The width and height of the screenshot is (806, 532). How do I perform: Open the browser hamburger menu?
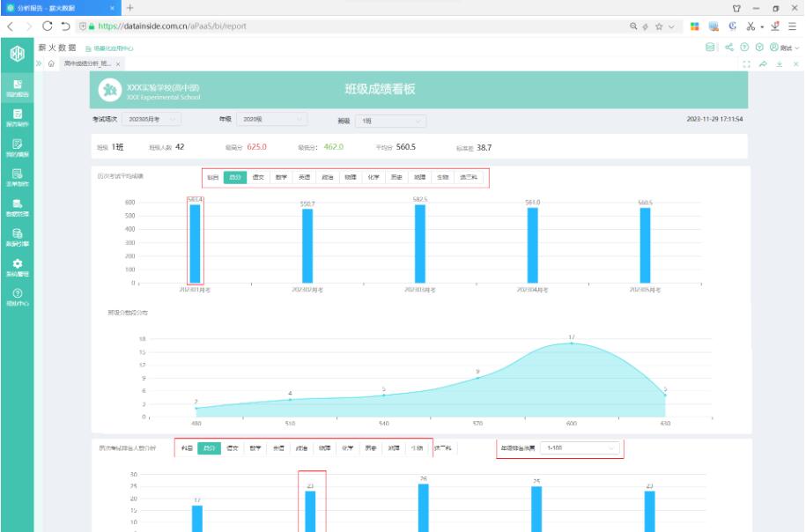(x=792, y=26)
